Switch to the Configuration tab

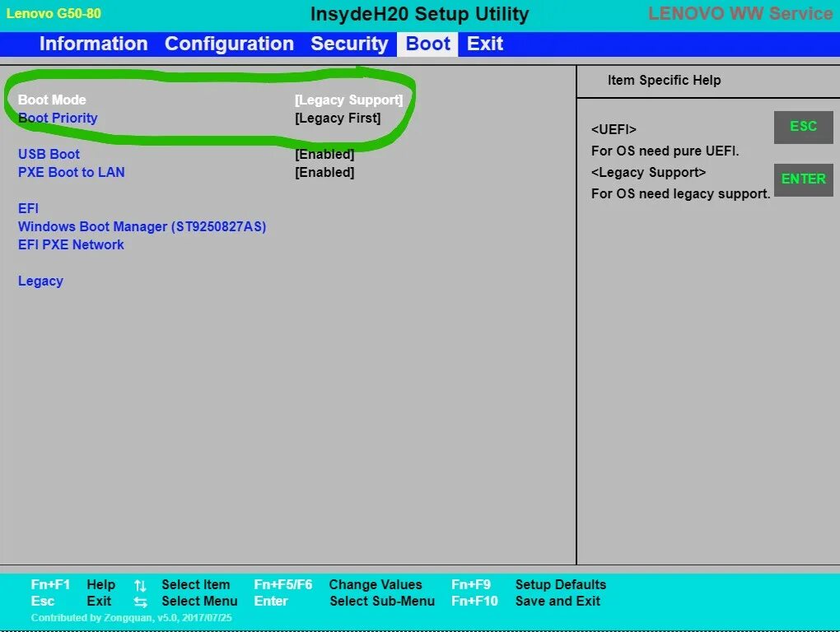229,44
